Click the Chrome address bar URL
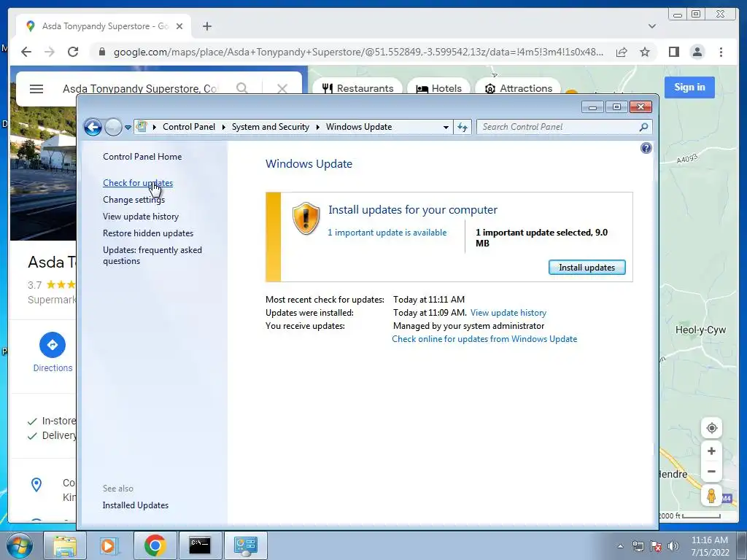The width and height of the screenshot is (747, 560). [358, 52]
